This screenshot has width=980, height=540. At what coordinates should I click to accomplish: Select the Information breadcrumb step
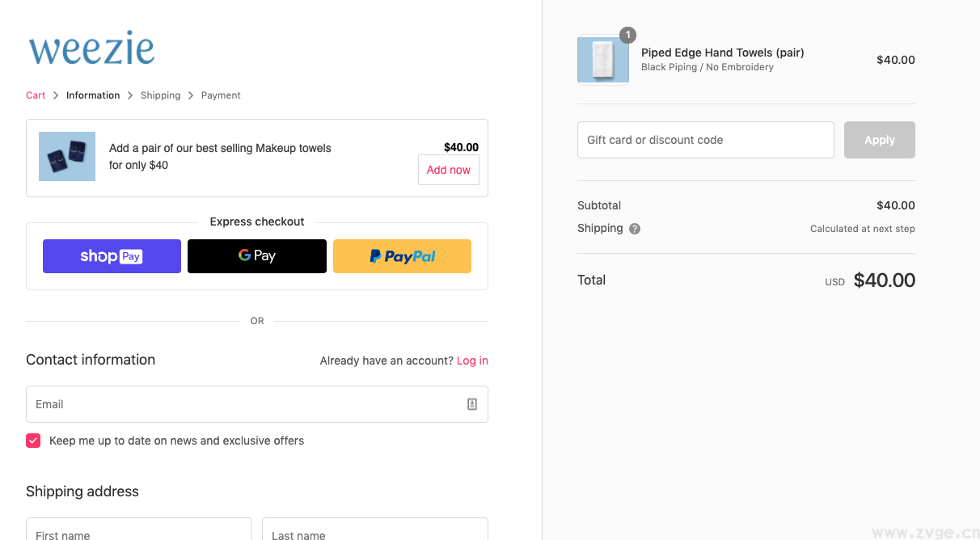pos(93,95)
